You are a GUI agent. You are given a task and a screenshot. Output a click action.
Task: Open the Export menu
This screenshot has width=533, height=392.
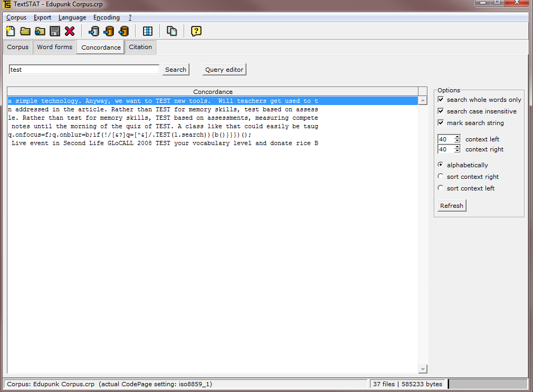tap(42, 17)
